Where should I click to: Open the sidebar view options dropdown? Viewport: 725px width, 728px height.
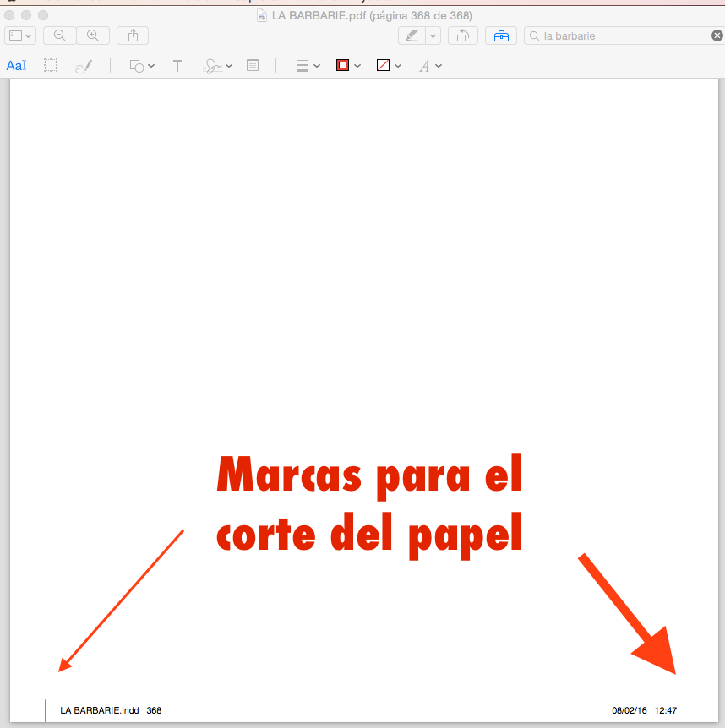tap(20, 35)
